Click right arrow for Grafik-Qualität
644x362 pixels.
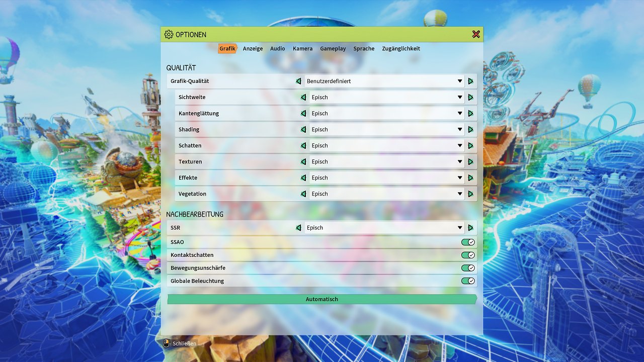471,81
